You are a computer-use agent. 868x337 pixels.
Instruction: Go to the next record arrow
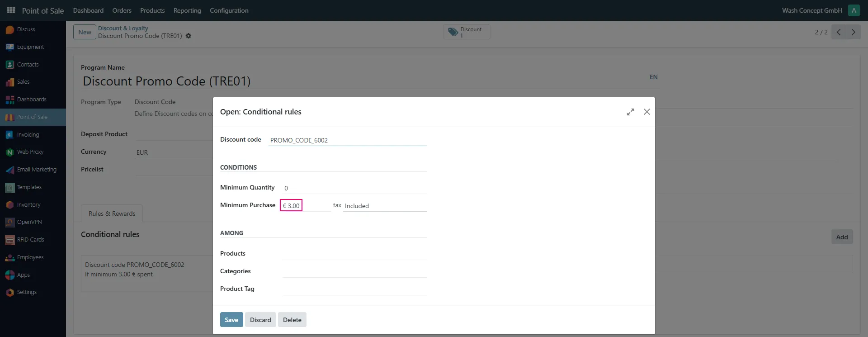click(x=853, y=32)
